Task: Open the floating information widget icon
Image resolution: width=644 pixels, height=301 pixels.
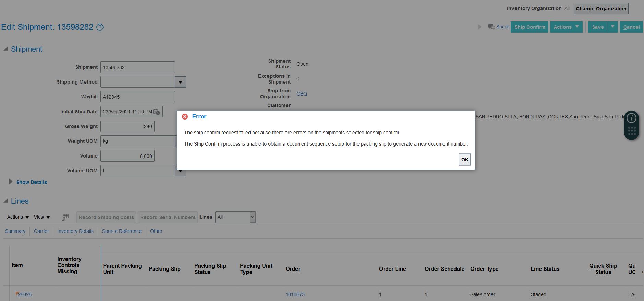Action: tap(632, 118)
